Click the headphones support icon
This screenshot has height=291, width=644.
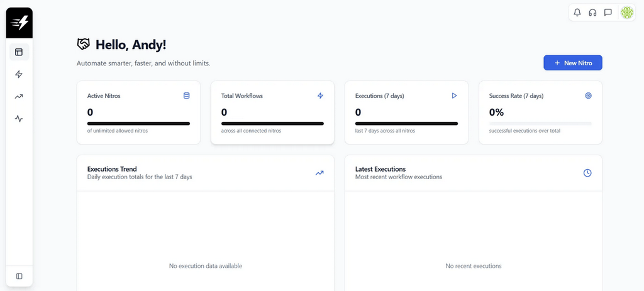pyautogui.click(x=592, y=12)
